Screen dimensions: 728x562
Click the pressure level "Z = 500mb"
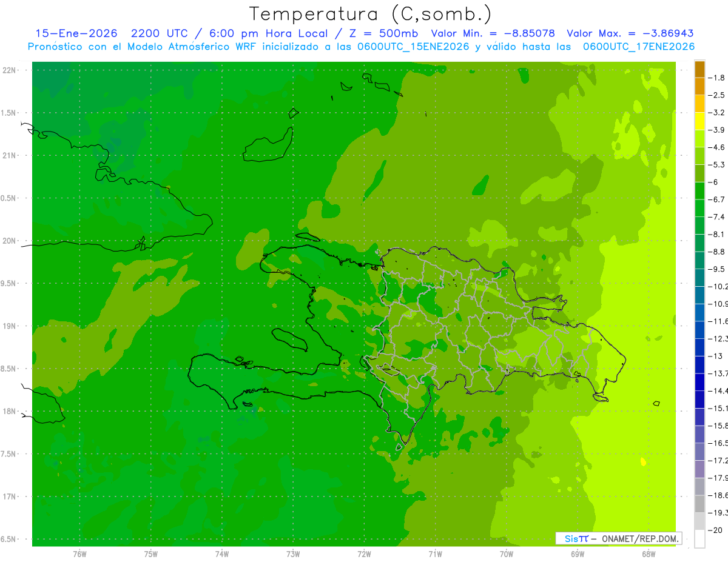pyautogui.click(x=383, y=33)
